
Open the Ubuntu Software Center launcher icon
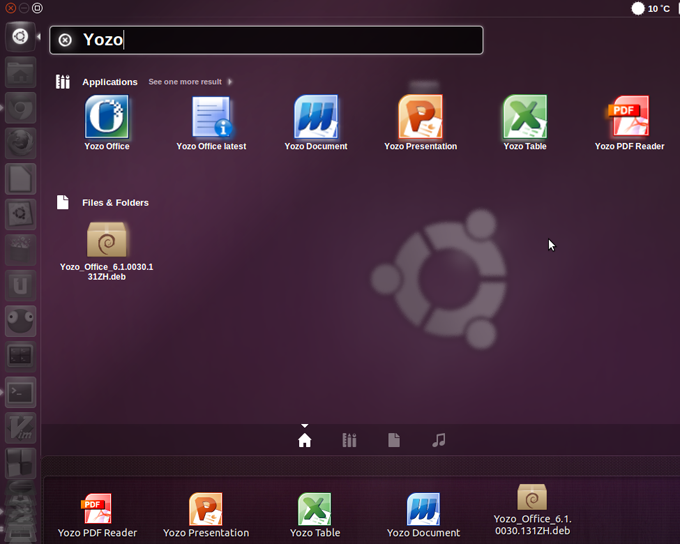coord(20,250)
